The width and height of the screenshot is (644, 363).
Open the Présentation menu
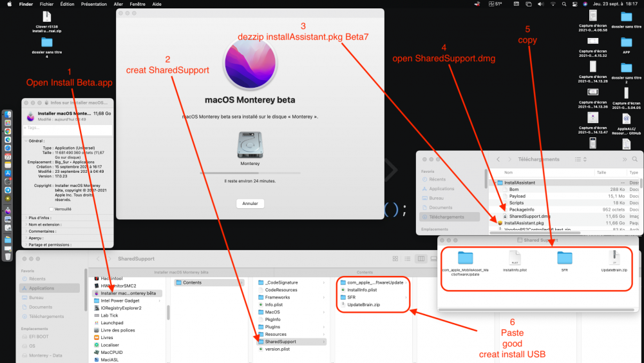[93, 4]
